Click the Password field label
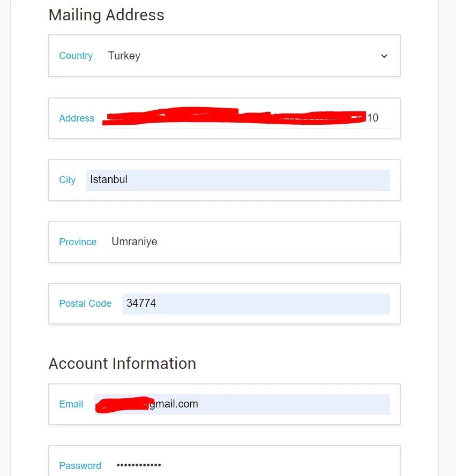Screen dimensions: 456x476 pyautogui.click(x=80, y=466)
